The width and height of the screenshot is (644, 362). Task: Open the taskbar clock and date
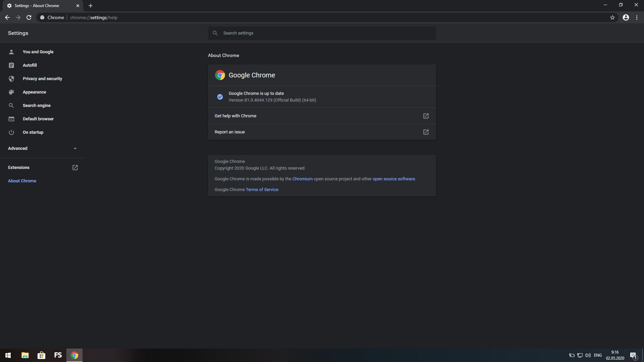click(615, 355)
